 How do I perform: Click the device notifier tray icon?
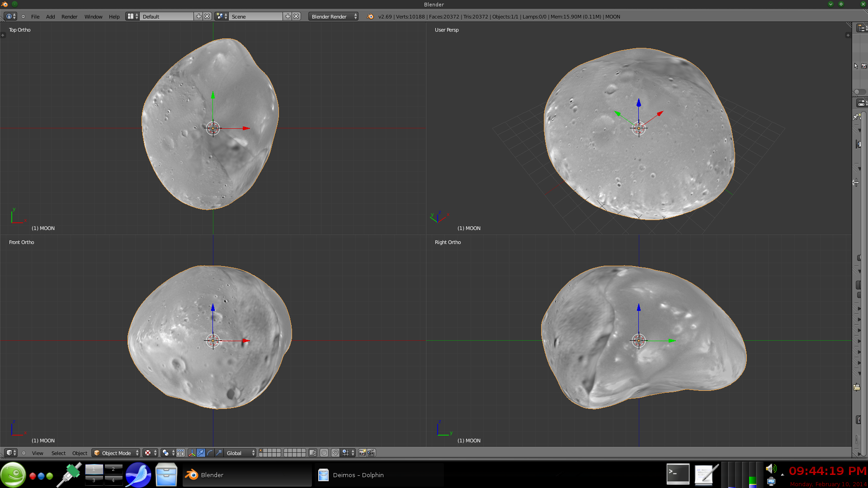[x=771, y=481]
